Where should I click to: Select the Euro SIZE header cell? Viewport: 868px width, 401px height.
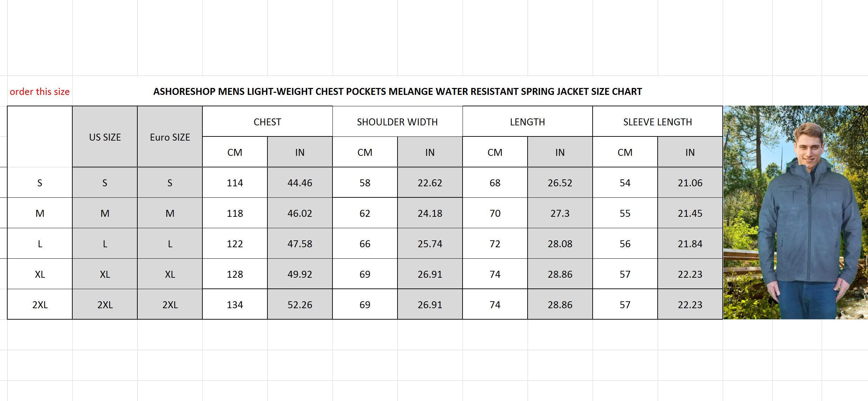coord(170,137)
